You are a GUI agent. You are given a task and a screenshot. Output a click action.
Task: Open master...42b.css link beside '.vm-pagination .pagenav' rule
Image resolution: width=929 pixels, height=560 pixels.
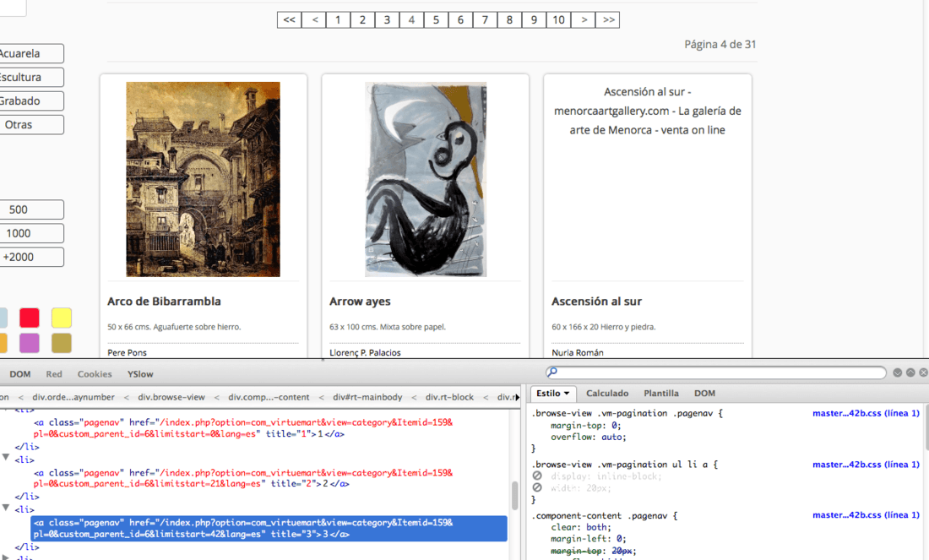coord(866,413)
